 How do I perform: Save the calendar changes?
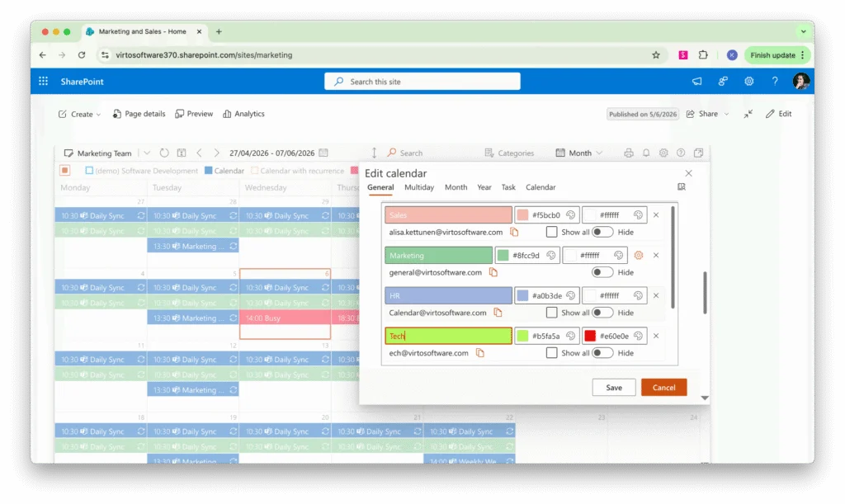click(614, 388)
